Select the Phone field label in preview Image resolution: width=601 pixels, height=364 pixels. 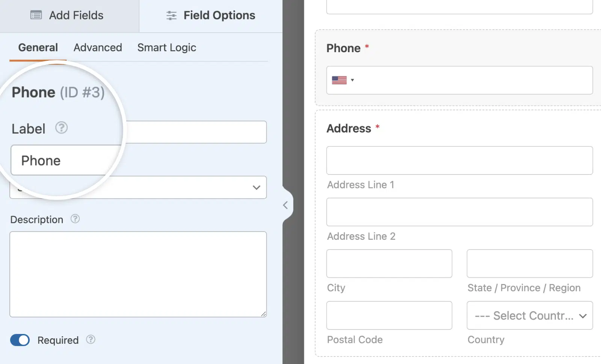click(x=343, y=48)
